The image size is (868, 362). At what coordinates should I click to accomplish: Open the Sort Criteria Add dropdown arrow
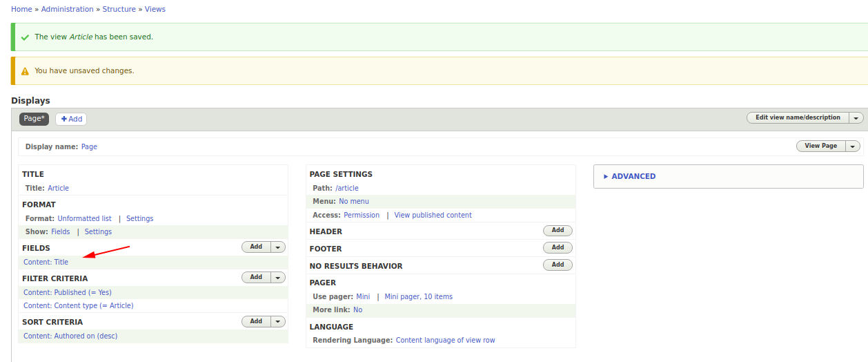coord(278,321)
